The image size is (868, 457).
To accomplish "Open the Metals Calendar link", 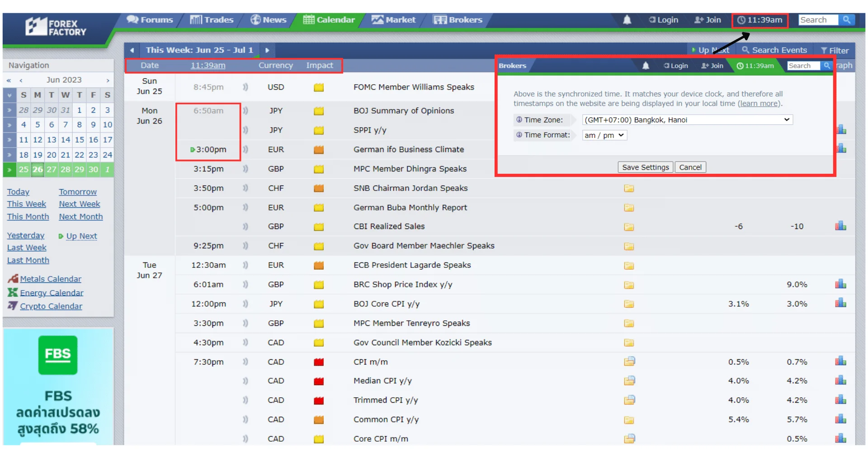I will click(x=51, y=279).
